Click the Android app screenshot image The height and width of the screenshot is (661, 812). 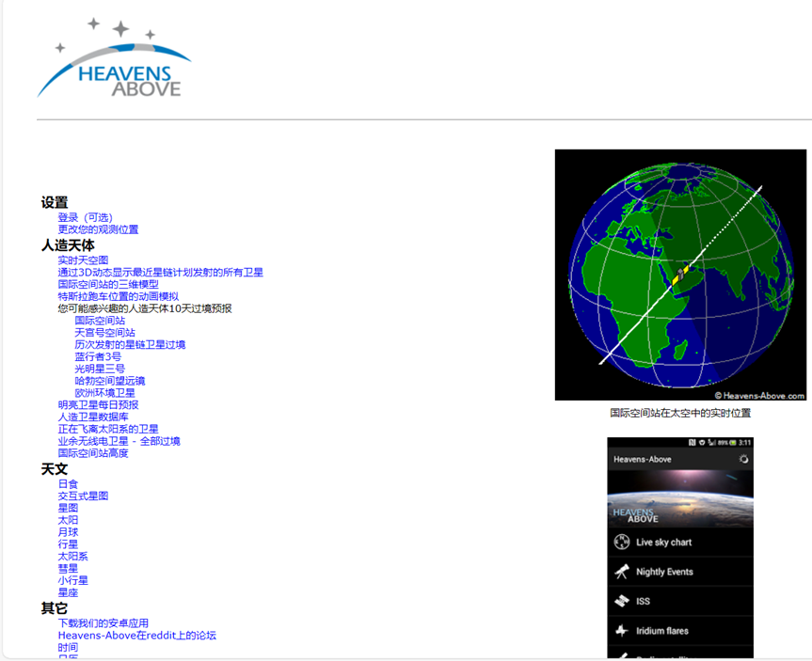click(680, 547)
